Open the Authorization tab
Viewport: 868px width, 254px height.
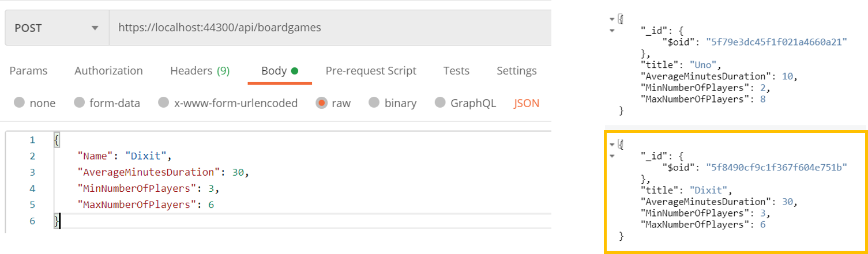(108, 71)
